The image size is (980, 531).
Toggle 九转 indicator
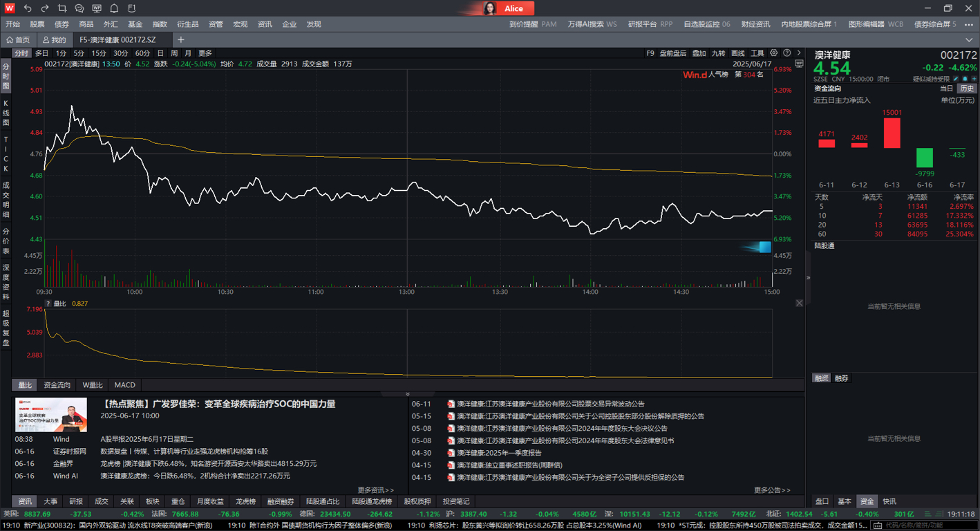point(719,53)
